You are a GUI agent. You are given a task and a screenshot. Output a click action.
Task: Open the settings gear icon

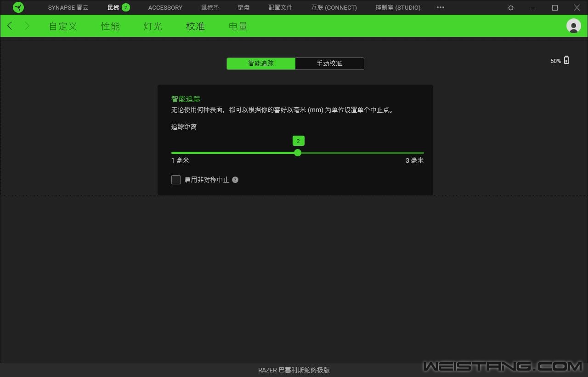tap(511, 8)
